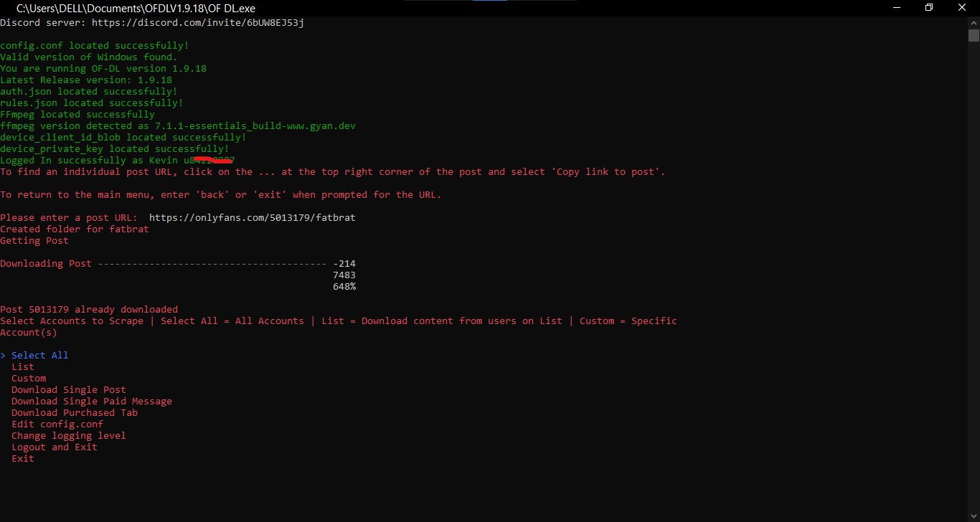980x522 pixels.
Task: Select the final Exit menu entry
Action: point(23,458)
